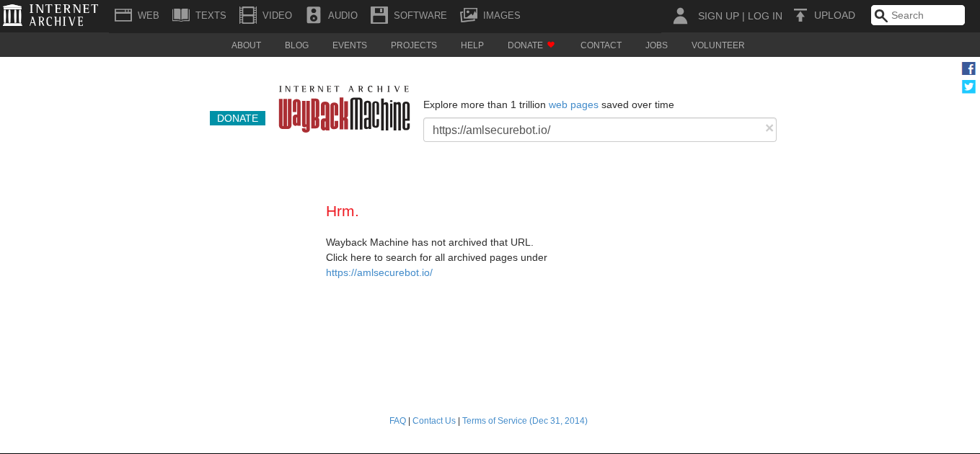Follow the 'web pages' link

pyautogui.click(x=573, y=104)
